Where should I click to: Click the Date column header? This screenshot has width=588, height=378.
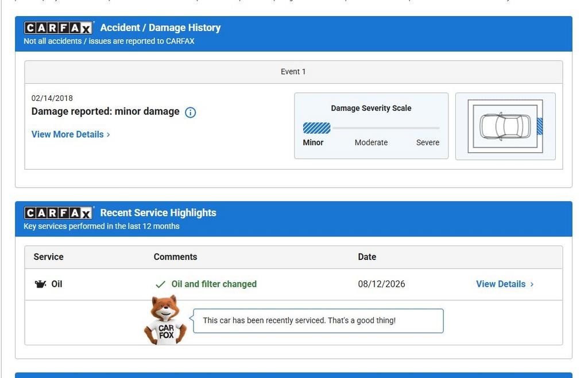[x=367, y=256]
